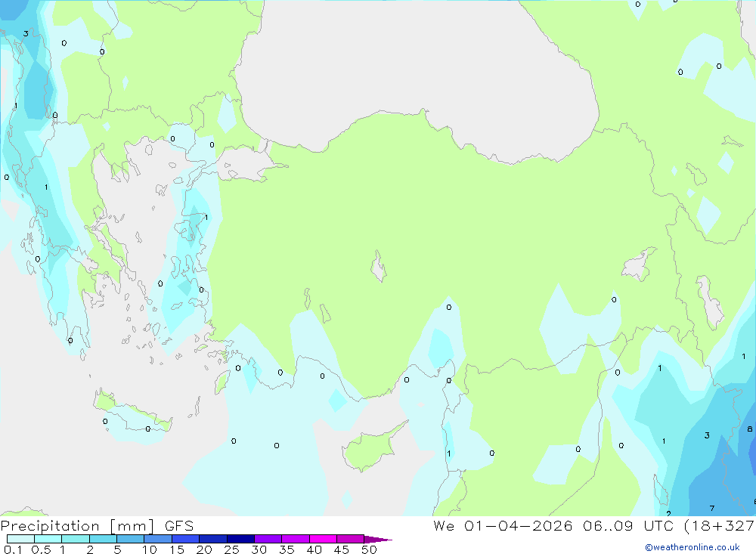The image size is (756, 554).
Task: Click the island of Crete on the map
Action: coord(132,411)
